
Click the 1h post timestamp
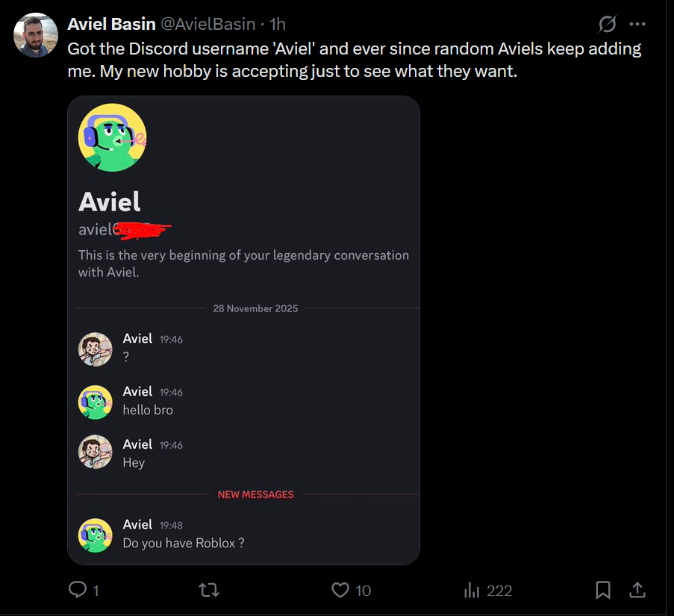[278, 24]
